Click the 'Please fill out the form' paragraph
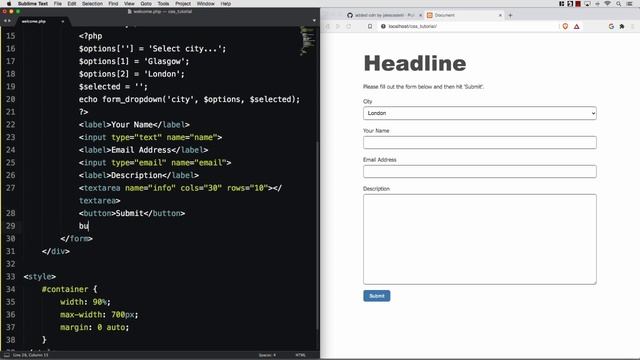Screen dimensions: 640x360 coord(423,87)
